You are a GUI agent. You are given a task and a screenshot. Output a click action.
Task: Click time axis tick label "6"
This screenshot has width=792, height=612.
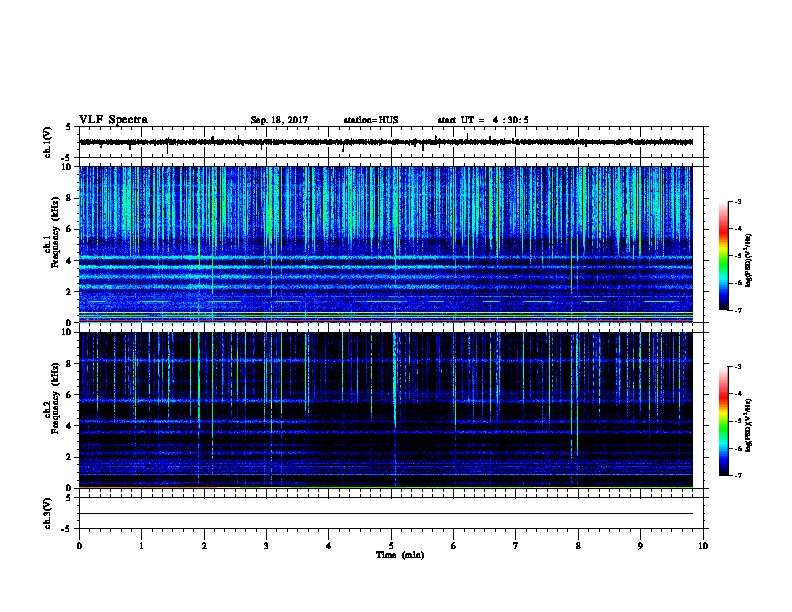(454, 546)
